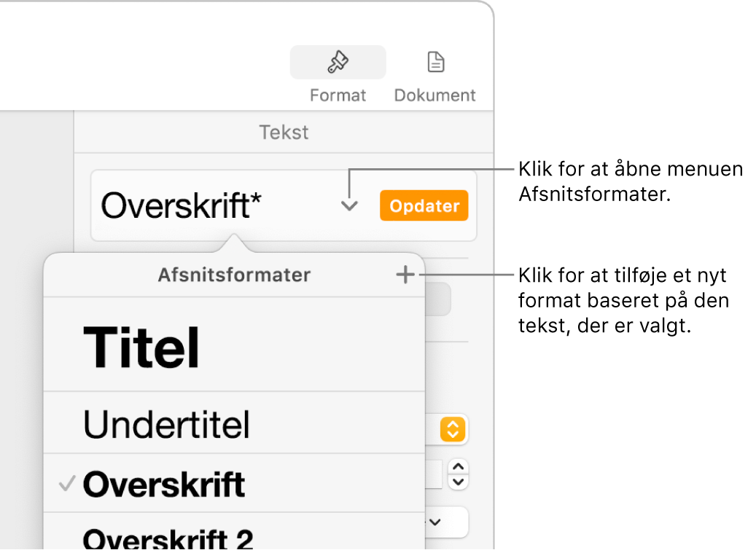756x550 pixels.
Task: Select the Overskrift* paragraph style name
Action: tap(182, 205)
